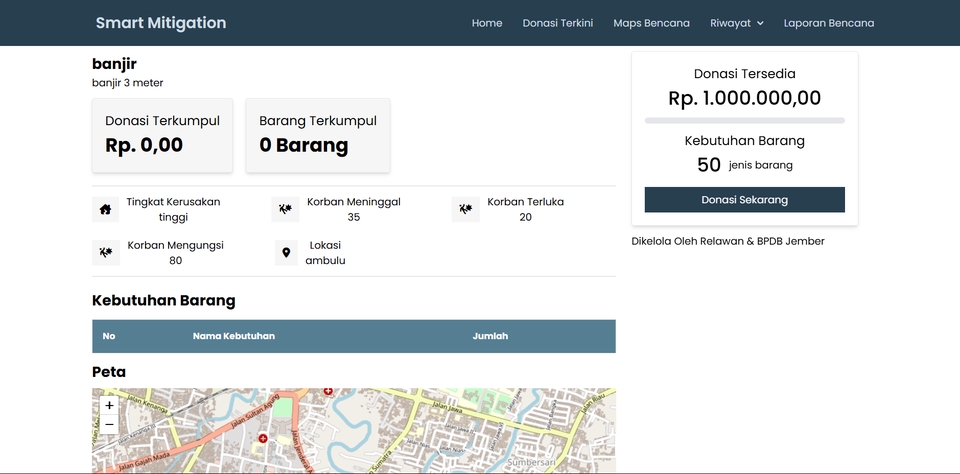Click the Lokasi map pin icon
Viewport: 960px width, 474px height.
[286, 252]
